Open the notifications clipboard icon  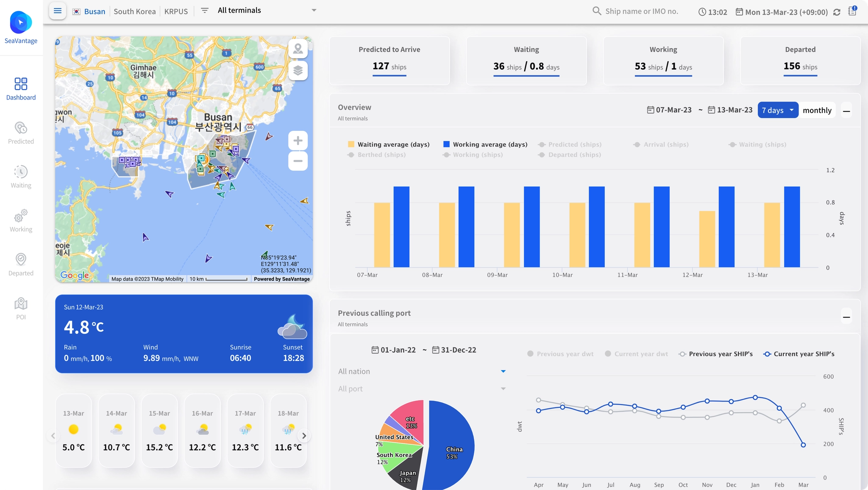[x=852, y=11]
